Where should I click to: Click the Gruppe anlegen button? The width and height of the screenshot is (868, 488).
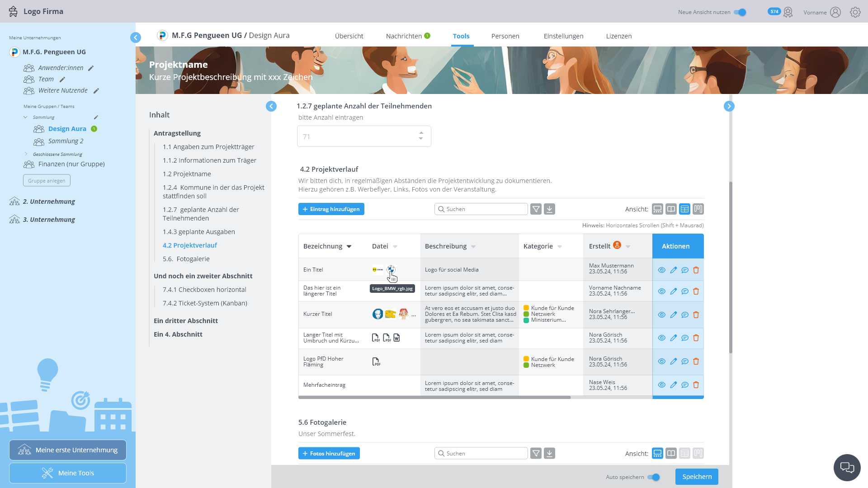tap(47, 180)
